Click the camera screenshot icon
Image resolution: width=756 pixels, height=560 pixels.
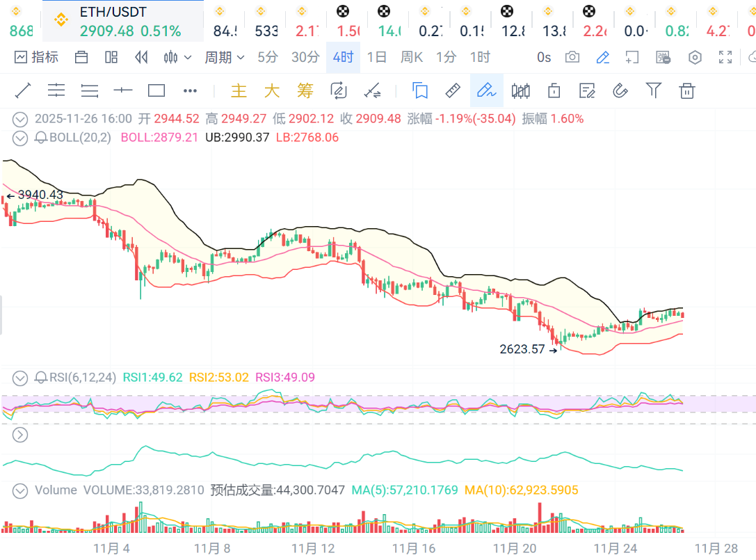[572, 57]
